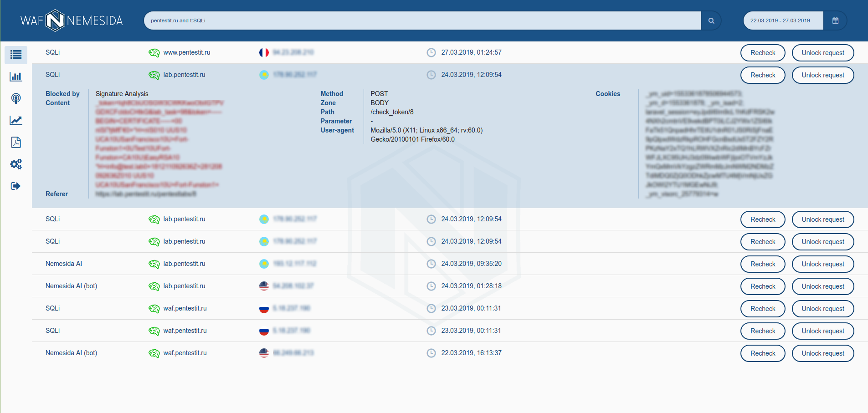Click the BODY zone value
Screen dimensions: 868x413
[x=380, y=103]
